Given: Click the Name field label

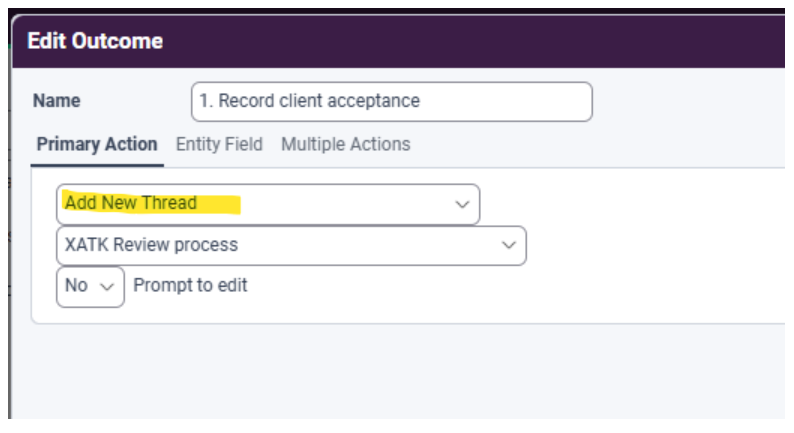Looking at the screenshot, I should coord(57,101).
